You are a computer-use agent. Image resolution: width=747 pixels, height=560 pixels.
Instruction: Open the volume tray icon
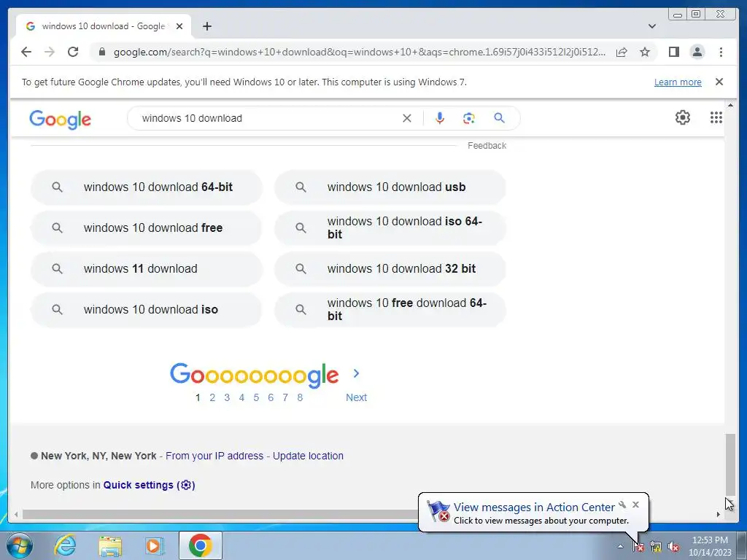point(673,547)
